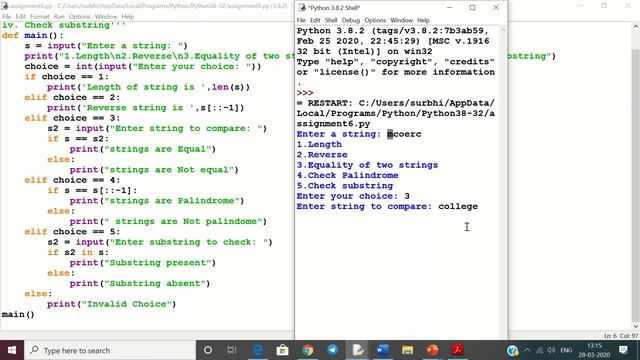Click editor scrollbar up arrow

point(636,27)
